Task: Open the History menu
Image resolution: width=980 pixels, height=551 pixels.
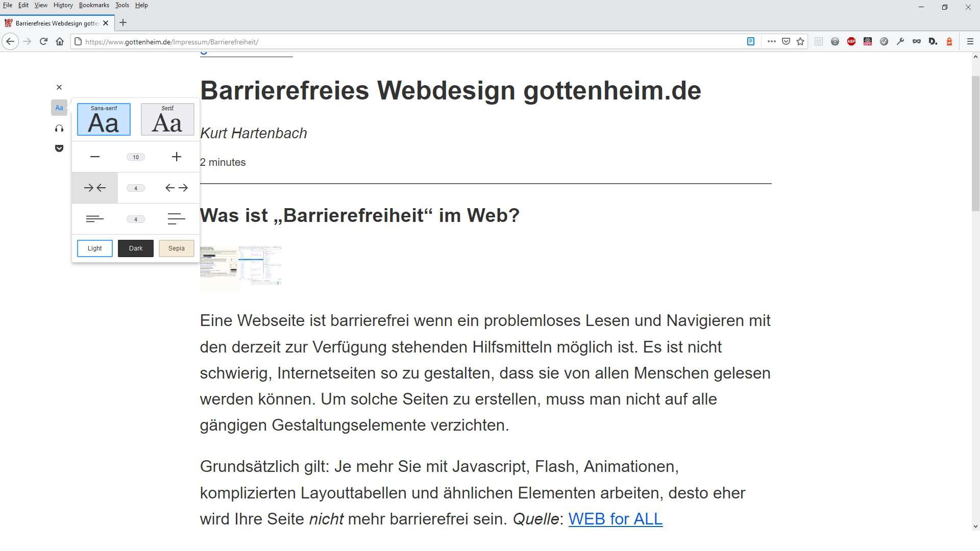Action: pos(63,5)
